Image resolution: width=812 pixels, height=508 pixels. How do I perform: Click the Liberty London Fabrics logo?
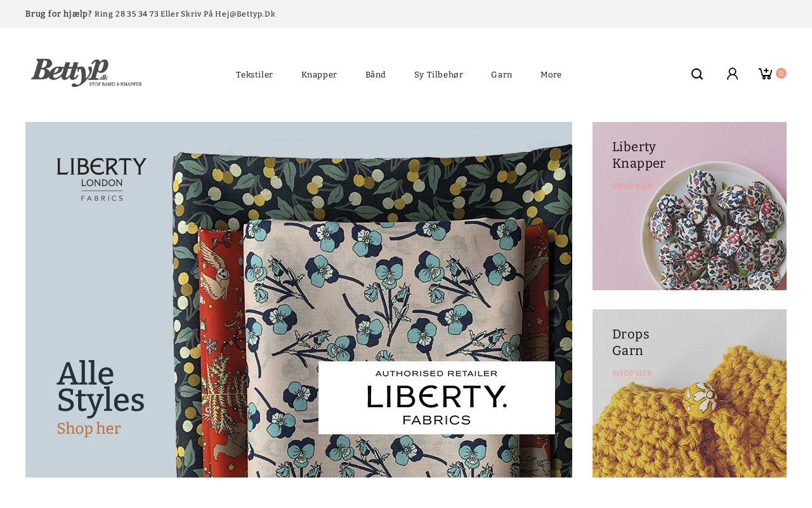(101, 179)
